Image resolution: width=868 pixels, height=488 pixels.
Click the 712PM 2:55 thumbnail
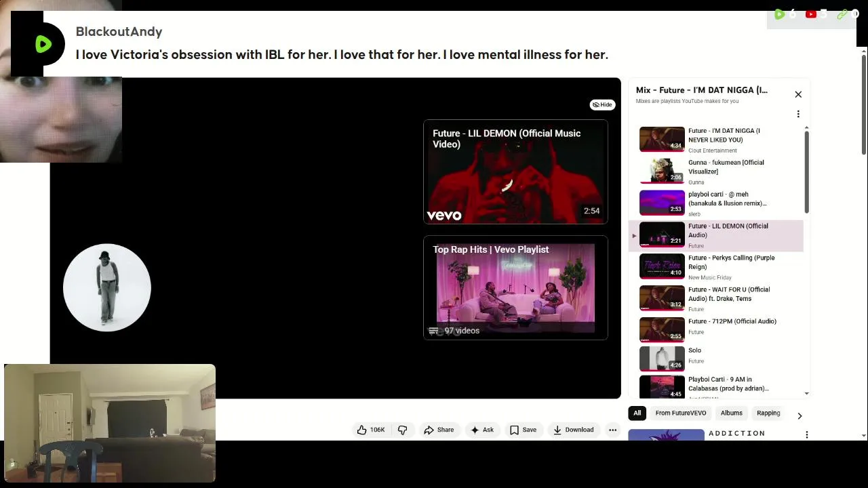pyautogui.click(x=662, y=329)
